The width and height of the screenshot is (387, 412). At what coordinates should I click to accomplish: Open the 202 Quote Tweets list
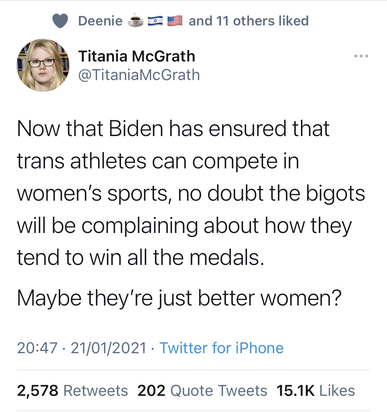click(x=202, y=391)
